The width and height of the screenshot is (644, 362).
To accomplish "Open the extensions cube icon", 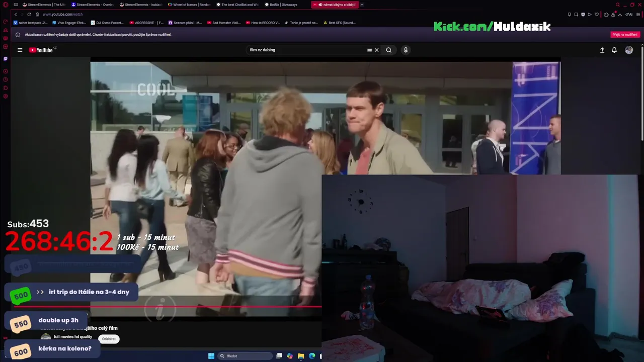I will (x=606, y=14).
